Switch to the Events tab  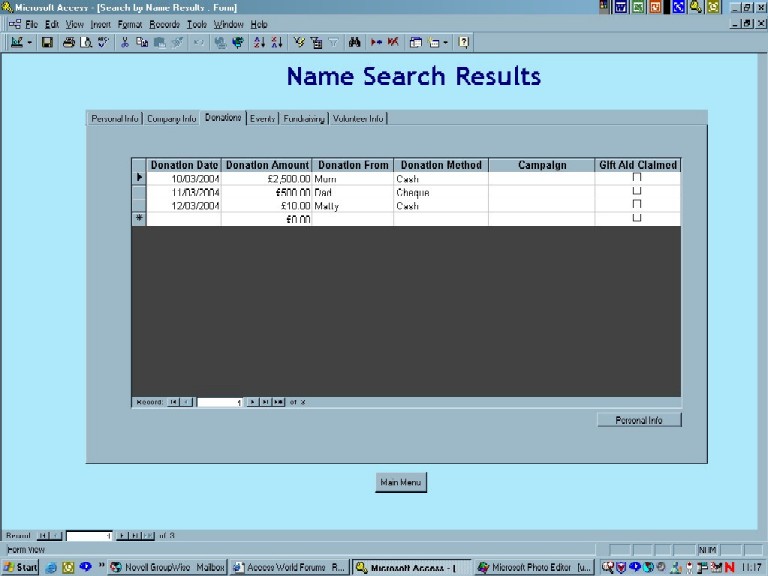tap(262, 119)
